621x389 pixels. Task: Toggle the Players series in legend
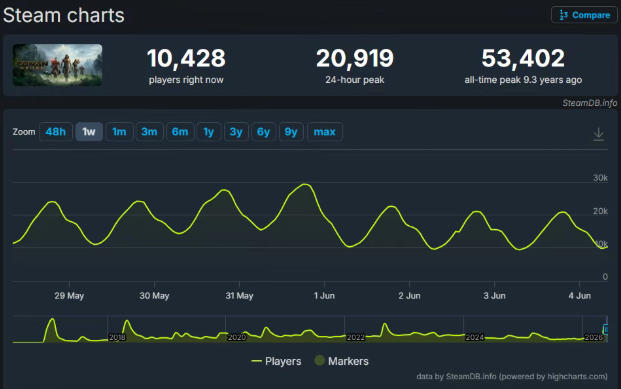click(x=276, y=361)
